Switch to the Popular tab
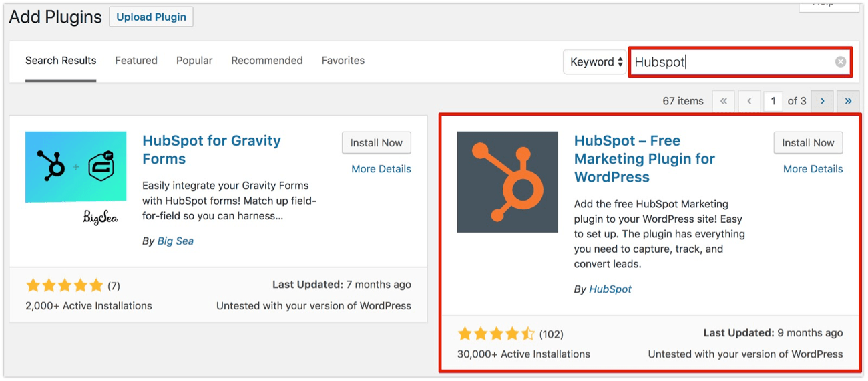 [x=194, y=61]
